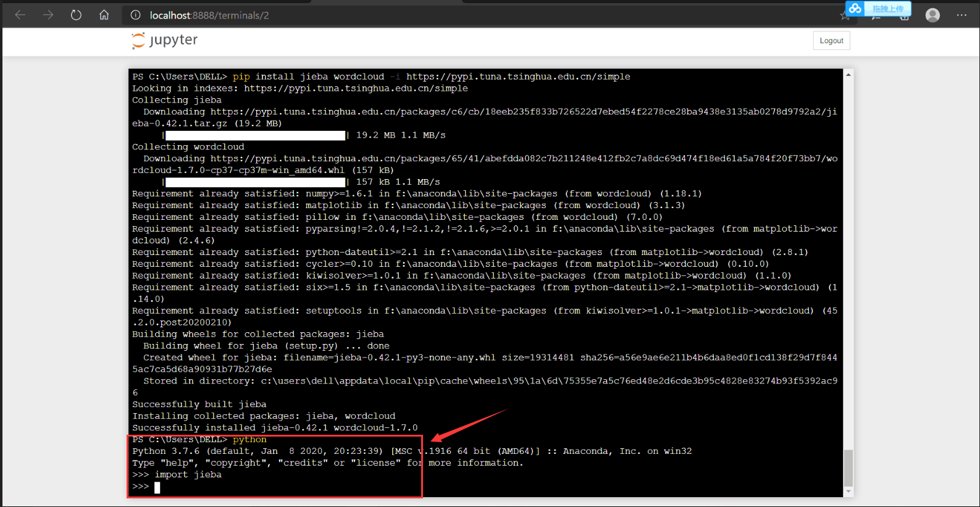
Task: Reload the page with the refresh icon
Action: 76,15
